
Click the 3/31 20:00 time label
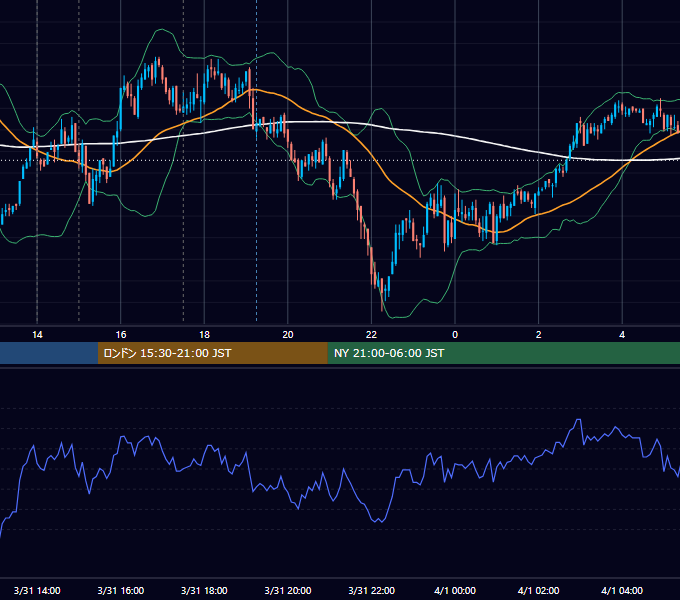(288, 590)
